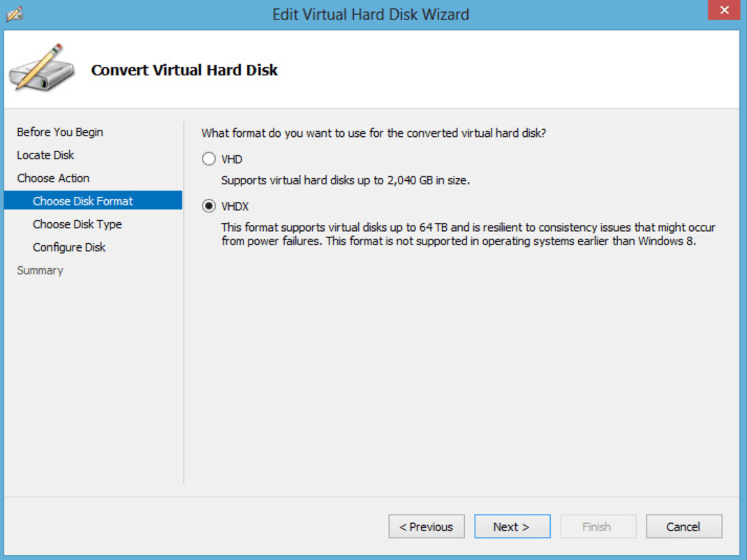Image resolution: width=747 pixels, height=560 pixels.
Task: Click the grayed Finish button
Action: click(596, 526)
